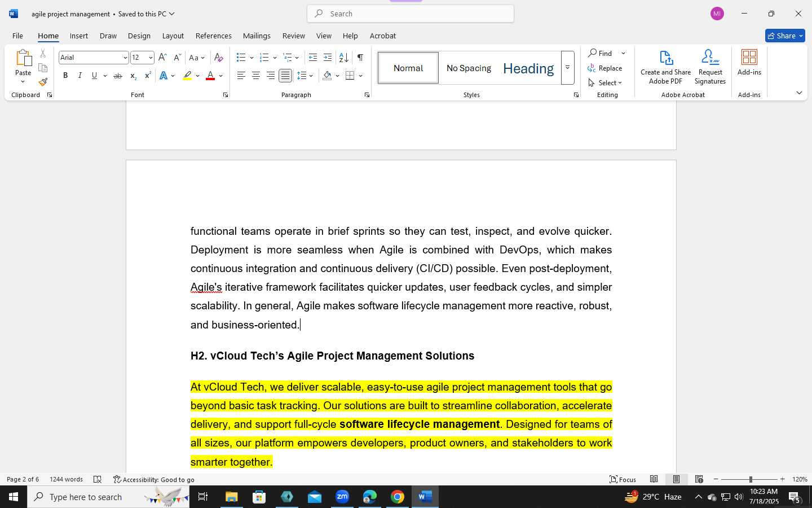Expand the line spacing dropdown

click(311, 76)
